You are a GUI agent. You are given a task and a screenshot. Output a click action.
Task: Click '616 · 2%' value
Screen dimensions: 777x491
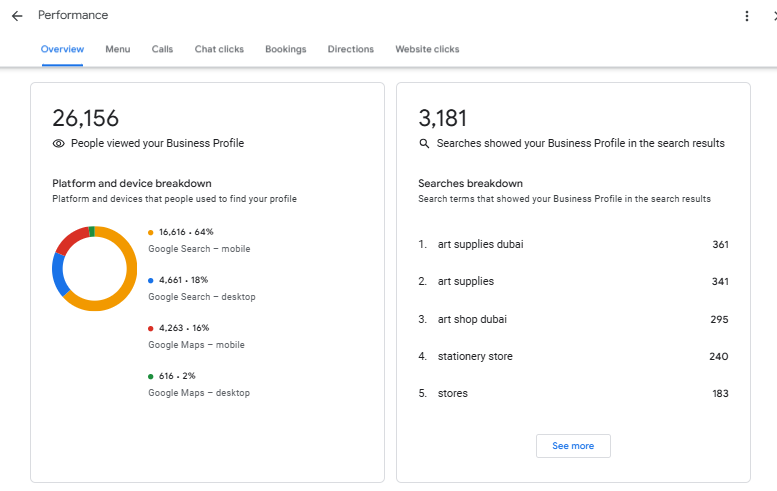click(177, 376)
